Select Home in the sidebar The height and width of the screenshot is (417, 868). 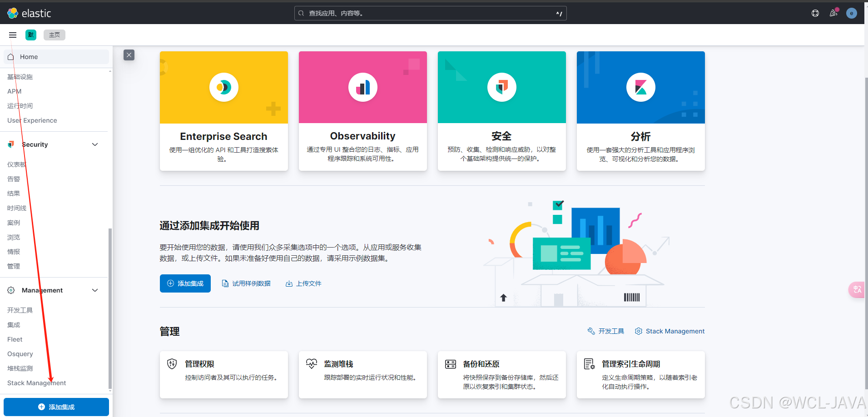tap(56, 57)
